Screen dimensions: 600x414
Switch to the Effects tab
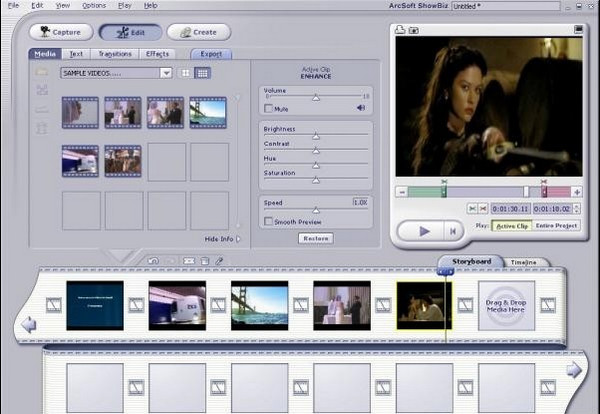157,54
